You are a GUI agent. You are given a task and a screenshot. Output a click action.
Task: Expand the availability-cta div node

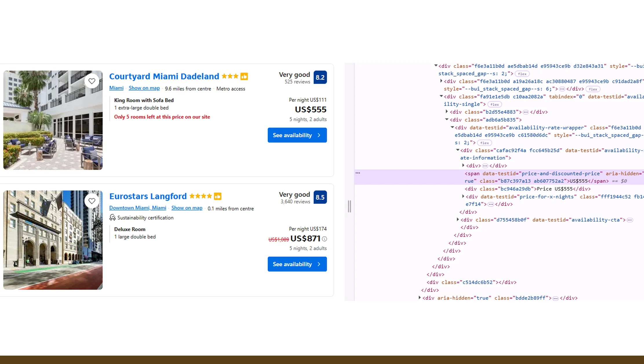[458, 220]
